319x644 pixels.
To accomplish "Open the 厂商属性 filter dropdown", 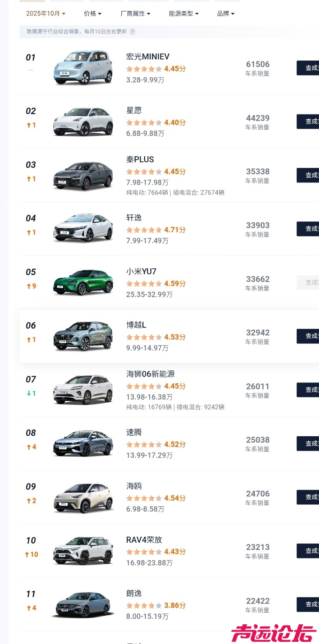I will click(x=135, y=14).
